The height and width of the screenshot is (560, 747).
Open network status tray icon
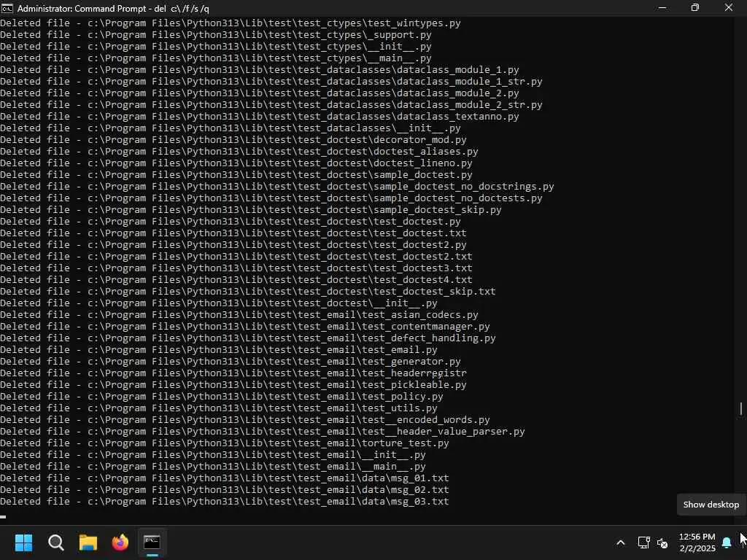tap(643, 542)
